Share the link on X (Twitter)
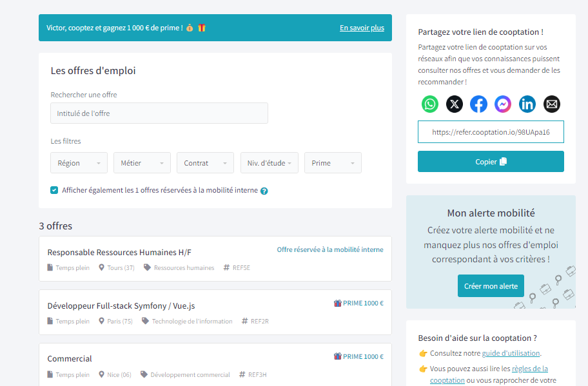Viewport: 588px width, 386px height. pyautogui.click(x=455, y=104)
